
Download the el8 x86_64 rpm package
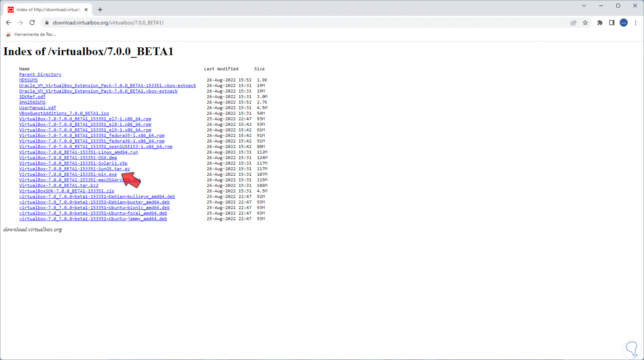(85, 125)
